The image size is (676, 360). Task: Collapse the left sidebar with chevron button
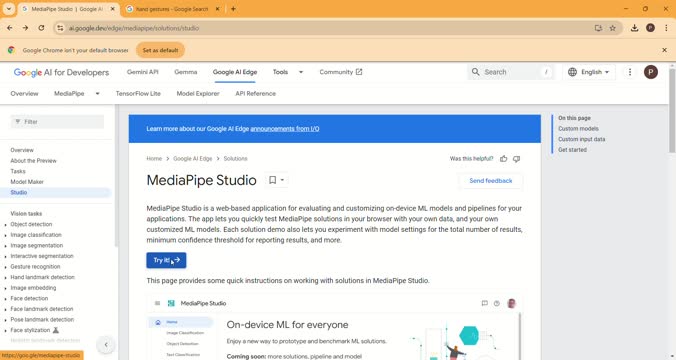(106, 344)
